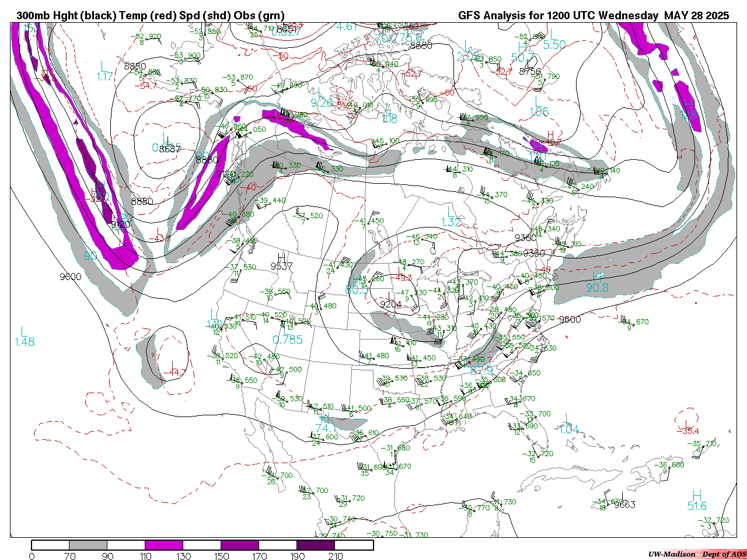Click the dark purple 190–210 legend swatch

[x=316, y=545]
